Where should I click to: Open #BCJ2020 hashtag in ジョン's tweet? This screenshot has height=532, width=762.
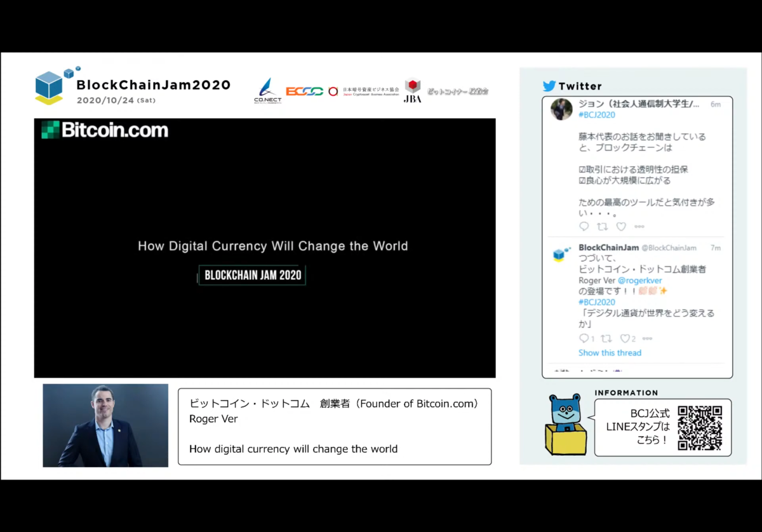click(597, 115)
